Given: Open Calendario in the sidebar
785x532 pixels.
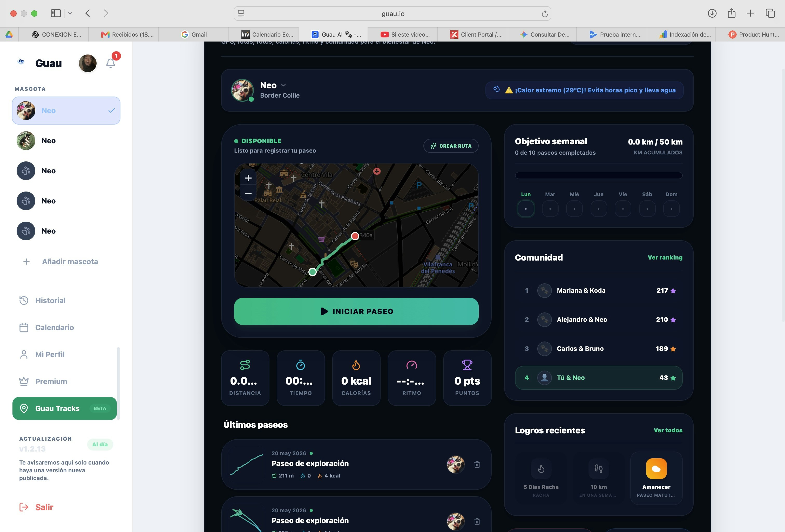Looking at the screenshot, I should (47, 327).
